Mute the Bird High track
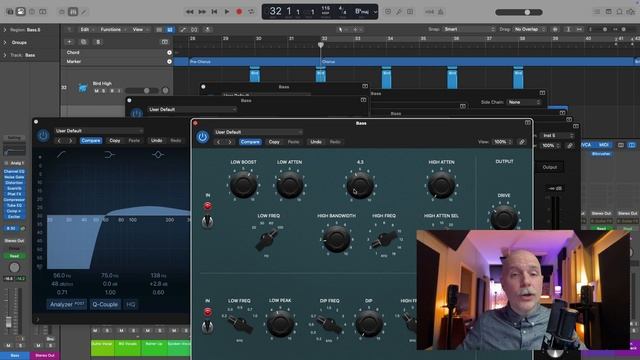 [x=96, y=91]
